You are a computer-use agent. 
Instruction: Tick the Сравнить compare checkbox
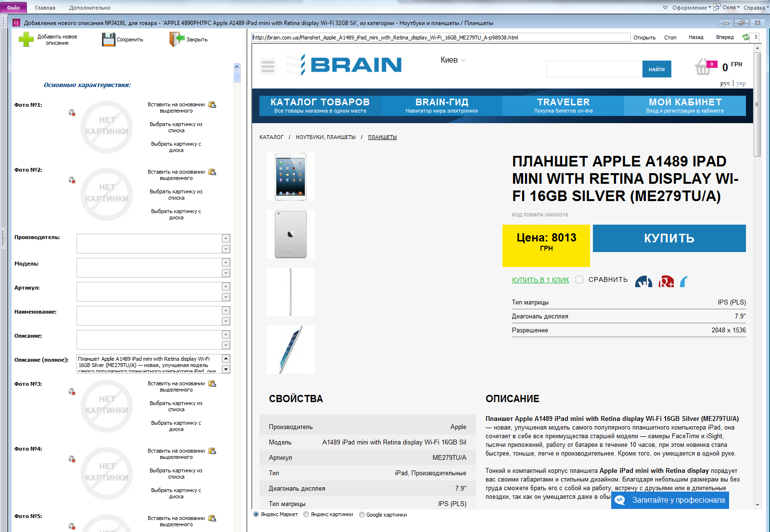pyautogui.click(x=579, y=279)
